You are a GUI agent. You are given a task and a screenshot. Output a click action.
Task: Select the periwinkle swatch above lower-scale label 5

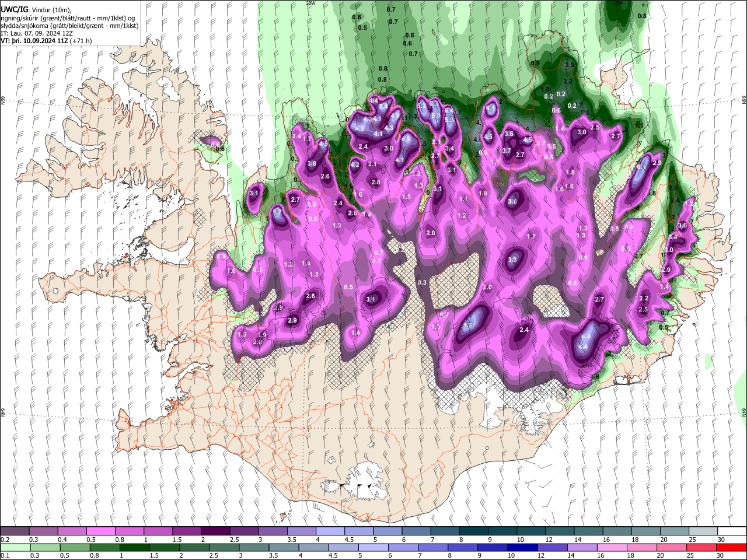(x=373, y=547)
